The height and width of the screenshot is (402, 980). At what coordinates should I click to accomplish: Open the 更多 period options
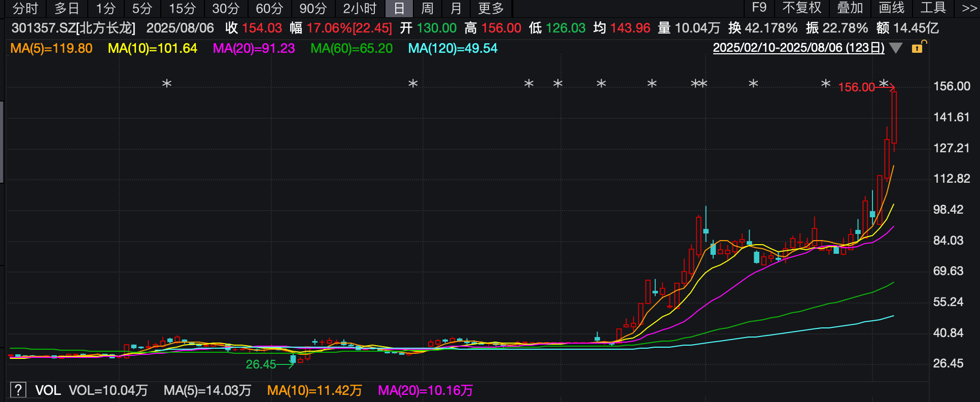pos(491,8)
